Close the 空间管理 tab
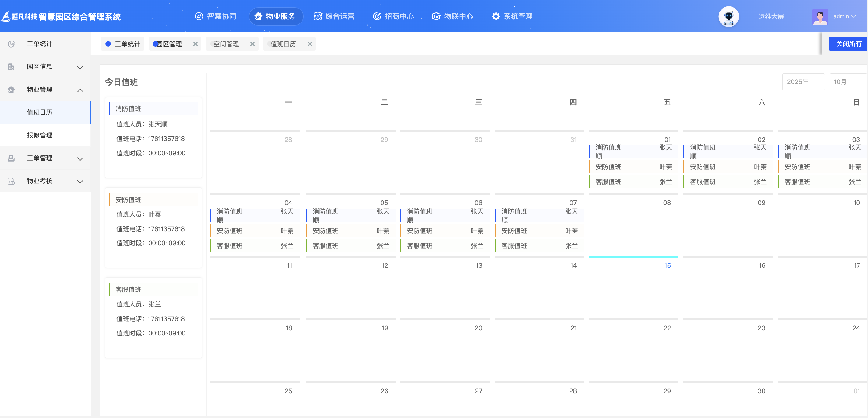Screen dimensions: 868x418 252,44
